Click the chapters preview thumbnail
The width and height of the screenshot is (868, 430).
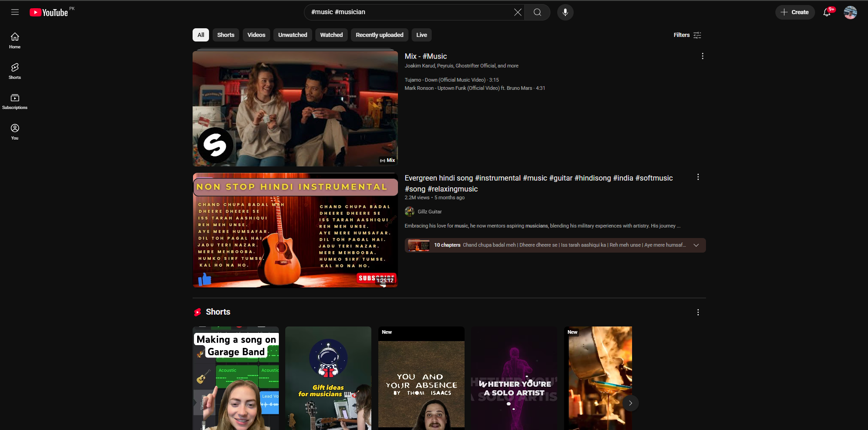click(x=418, y=245)
